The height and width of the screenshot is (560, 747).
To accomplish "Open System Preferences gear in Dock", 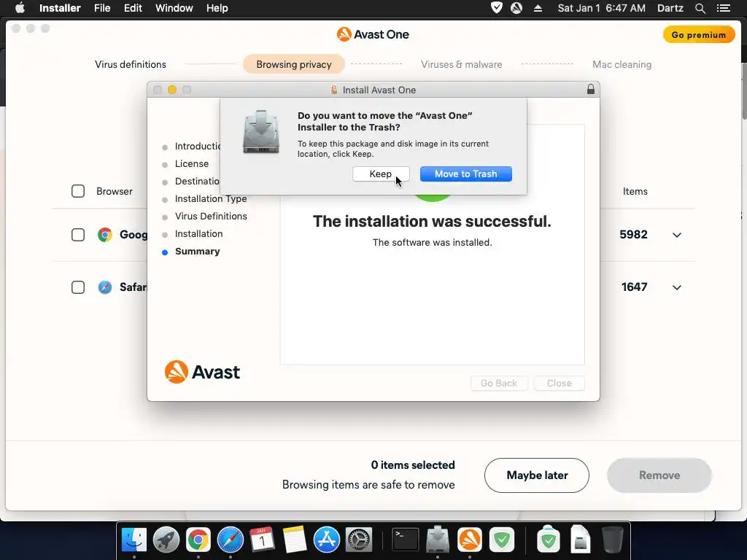I will (359, 540).
